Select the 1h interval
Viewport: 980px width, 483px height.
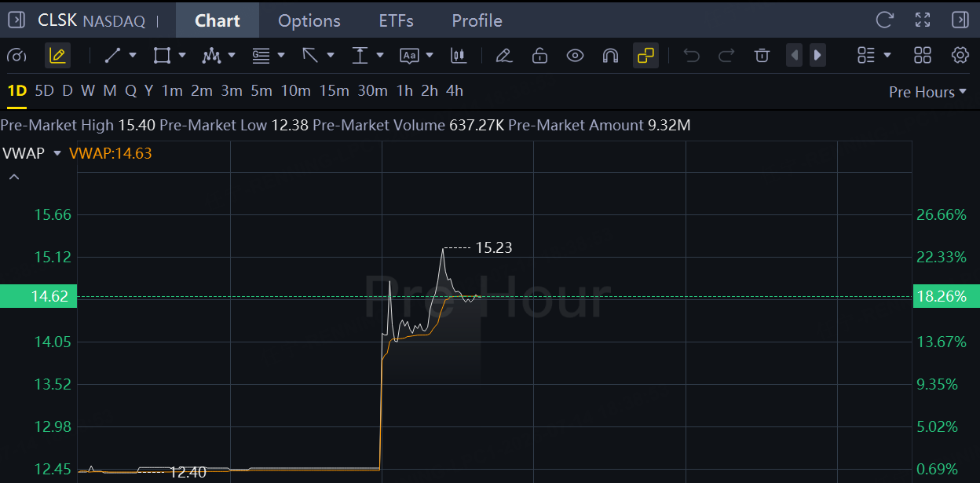pyautogui.click(x=404, y=91)
